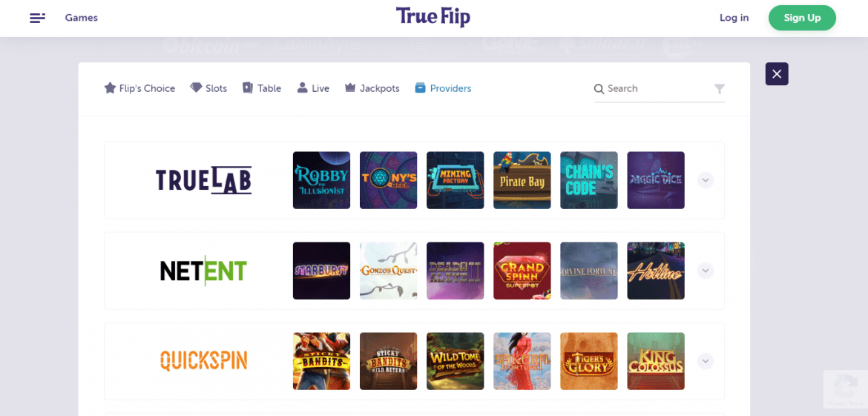The image size is (868, 416).
Task: Open the Slots diamond category
Action: coord(208,88)
